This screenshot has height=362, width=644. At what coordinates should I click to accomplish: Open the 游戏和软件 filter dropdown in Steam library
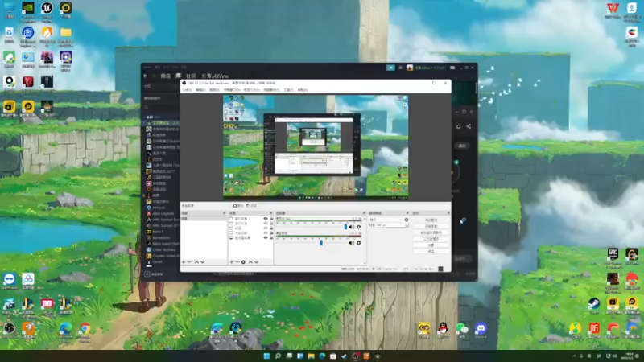pos(160,98)
